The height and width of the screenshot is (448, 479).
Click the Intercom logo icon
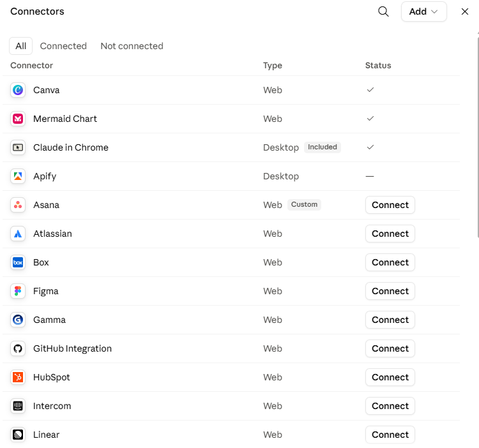click(18, 406)
